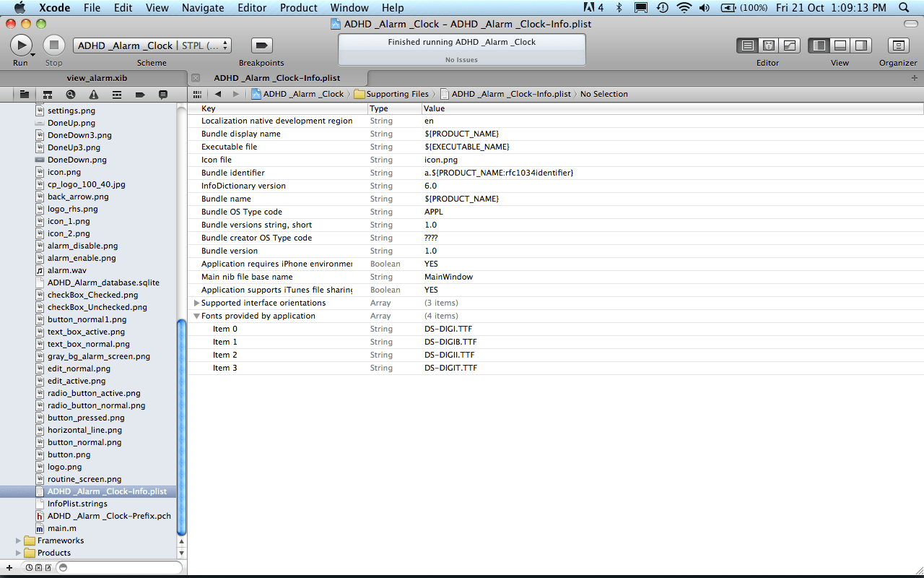Click the Value column header
This screenshot has width=924, height=578.
(673, 108)
